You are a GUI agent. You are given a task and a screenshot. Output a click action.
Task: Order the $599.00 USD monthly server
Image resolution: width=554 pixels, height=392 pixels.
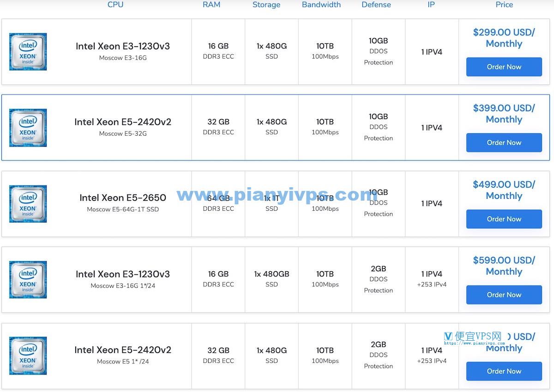(x=504, y=295)
